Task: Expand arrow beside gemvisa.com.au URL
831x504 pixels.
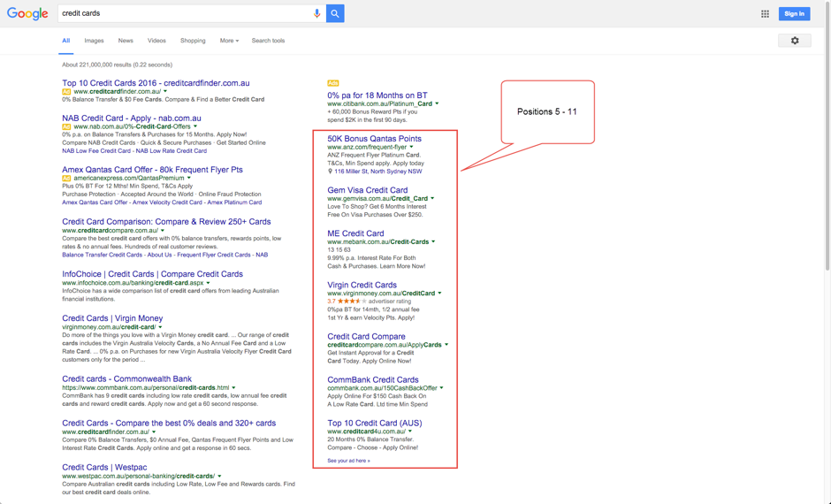Action: point(432,198)
